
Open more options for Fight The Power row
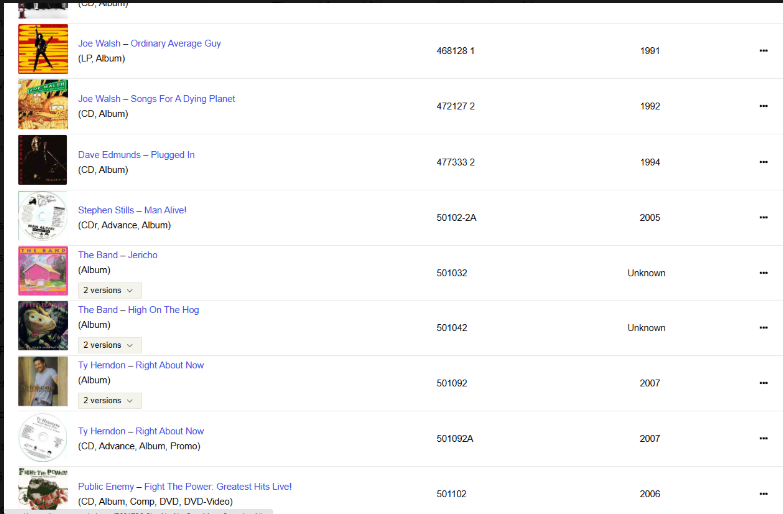coord(763,494)
